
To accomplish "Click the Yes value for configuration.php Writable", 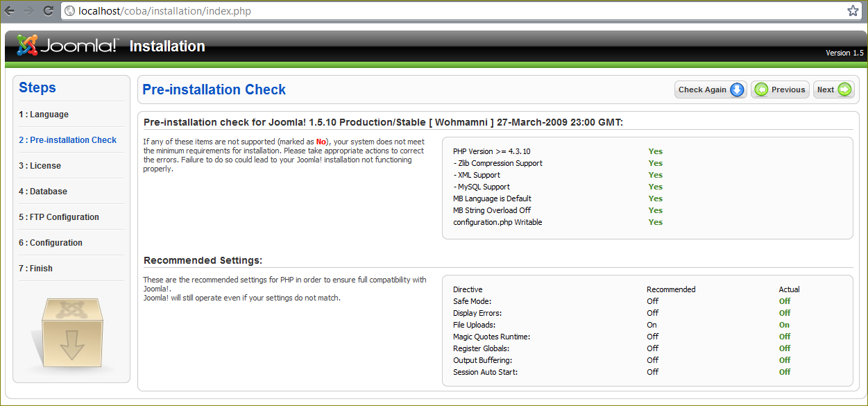I will click(x=655, y=222).
